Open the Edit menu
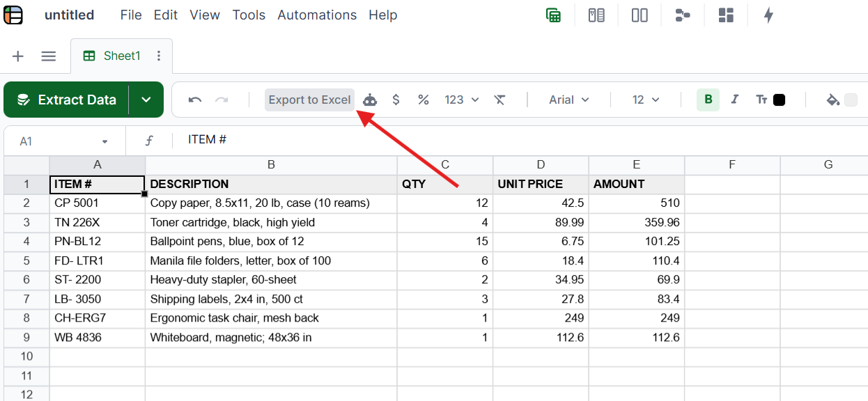The height and width of the screenshot is (401, 868). 166,15
